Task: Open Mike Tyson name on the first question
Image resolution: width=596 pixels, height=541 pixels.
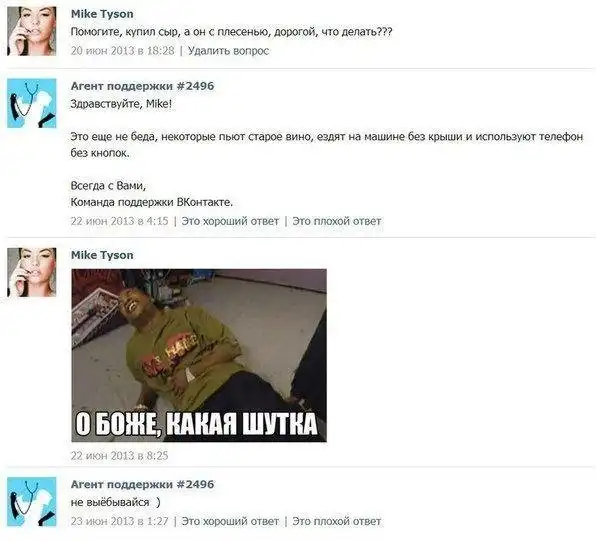Action: 102,14
